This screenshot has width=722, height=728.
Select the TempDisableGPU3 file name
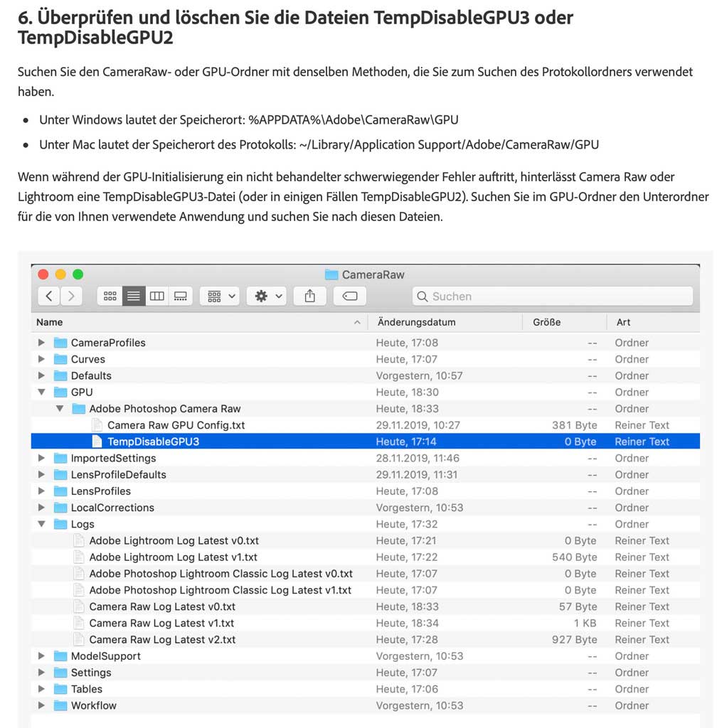(x=154, y=441)
